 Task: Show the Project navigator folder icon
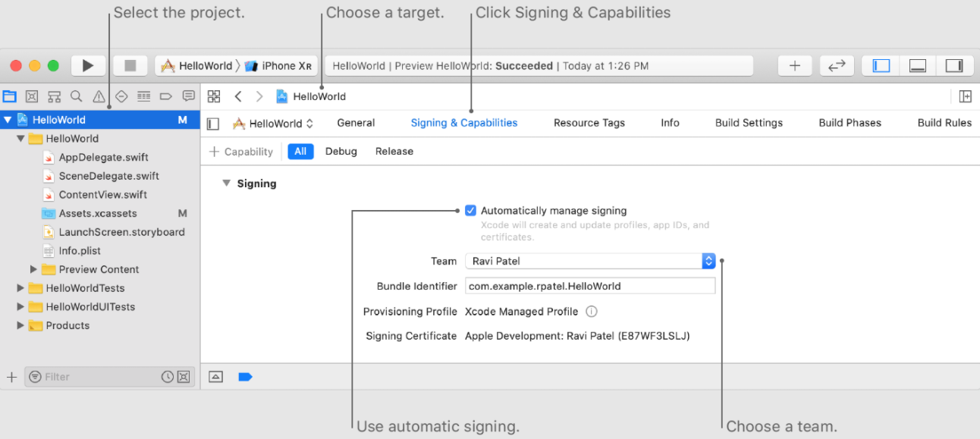coord(9,96)
